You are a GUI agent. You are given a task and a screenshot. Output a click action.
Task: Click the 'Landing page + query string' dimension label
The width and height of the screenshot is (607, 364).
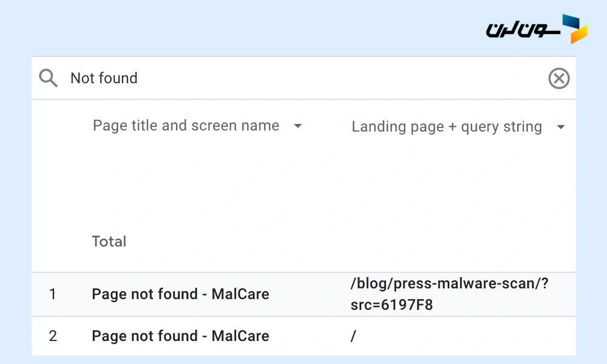[447, 127]
